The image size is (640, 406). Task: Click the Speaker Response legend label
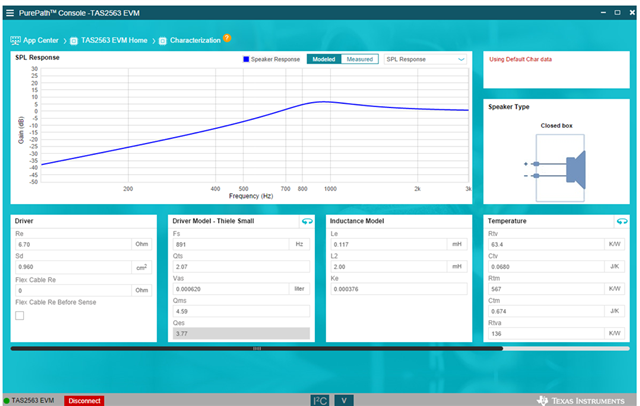pyautogui.click(x=275, y=59)
